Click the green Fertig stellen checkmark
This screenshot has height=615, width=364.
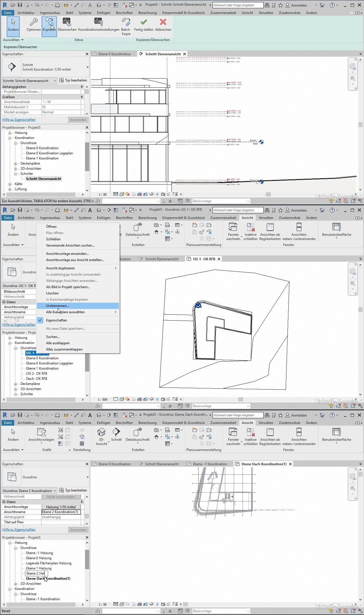click(144, 22)
